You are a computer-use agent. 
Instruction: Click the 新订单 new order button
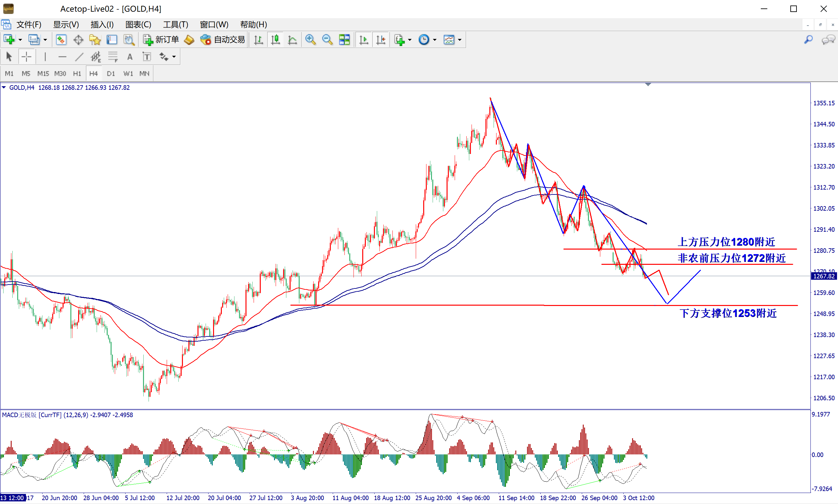pyautogui.click(x=161, y=40)
